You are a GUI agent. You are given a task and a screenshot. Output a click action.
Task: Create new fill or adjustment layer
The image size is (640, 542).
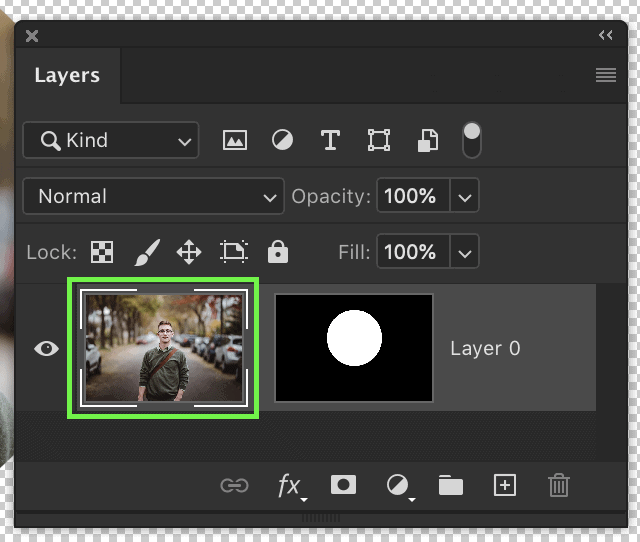[400, 486]
